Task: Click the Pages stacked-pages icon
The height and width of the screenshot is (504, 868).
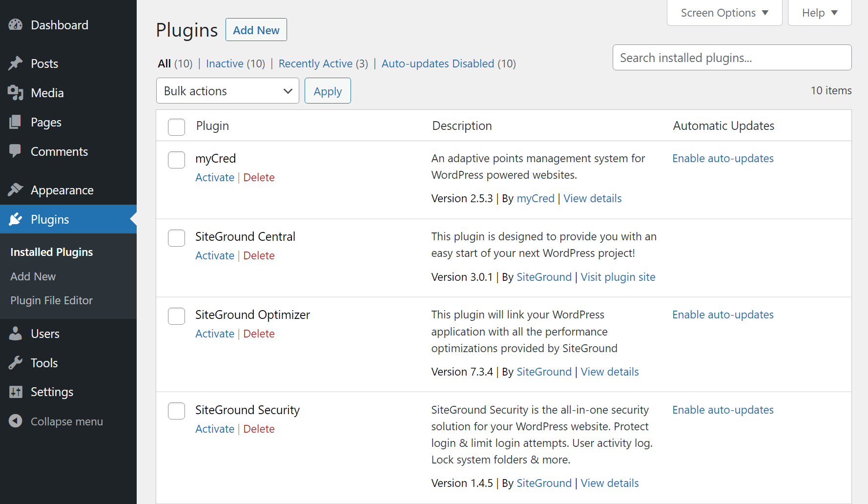Action: [16, 122]
